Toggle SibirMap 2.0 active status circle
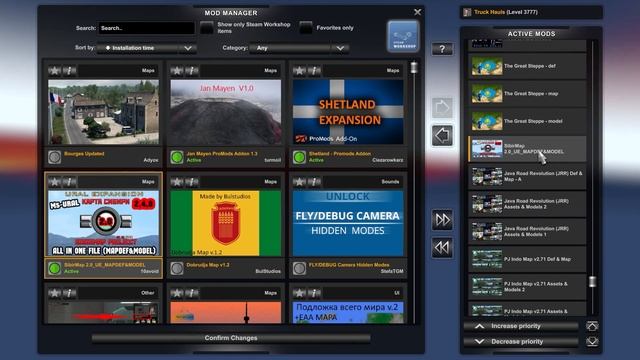640x360 pixels. point(54,268)
